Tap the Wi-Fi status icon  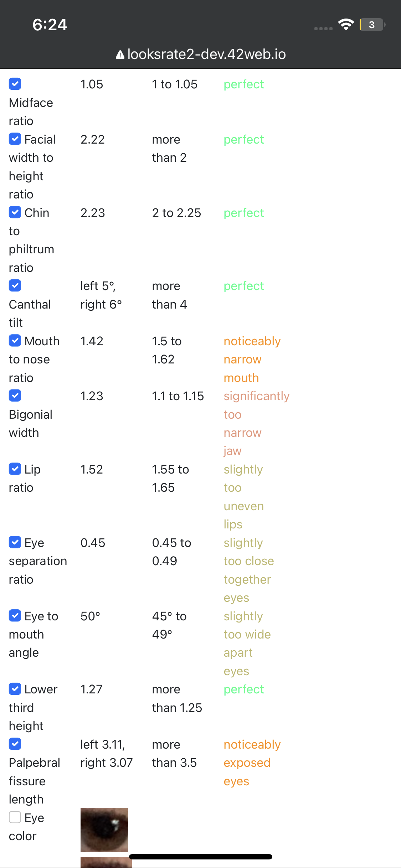(346, 25)
